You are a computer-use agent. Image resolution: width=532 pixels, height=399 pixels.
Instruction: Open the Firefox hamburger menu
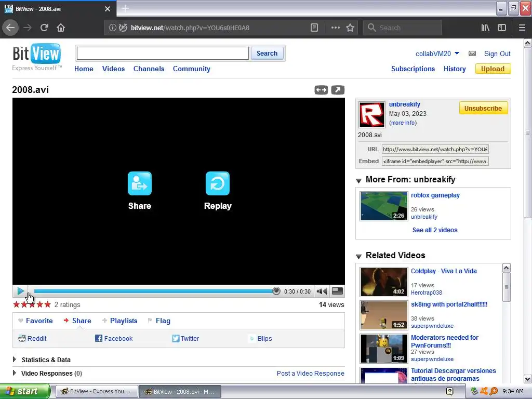click(522, 28)
